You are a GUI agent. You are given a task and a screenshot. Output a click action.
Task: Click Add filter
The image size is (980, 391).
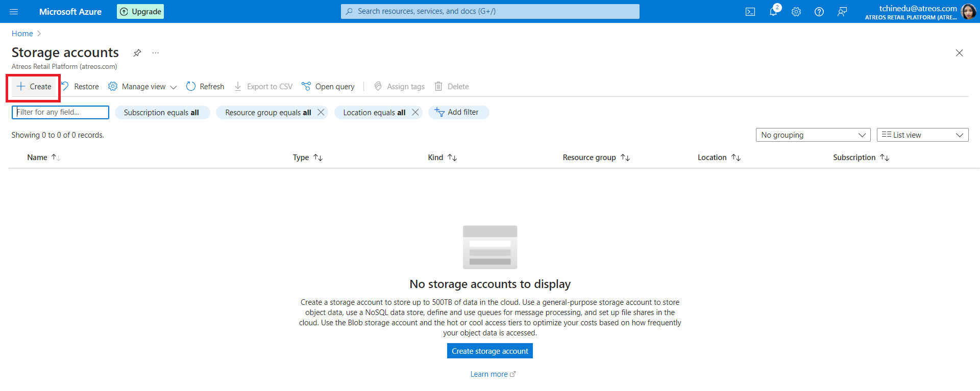click(458, 112)
